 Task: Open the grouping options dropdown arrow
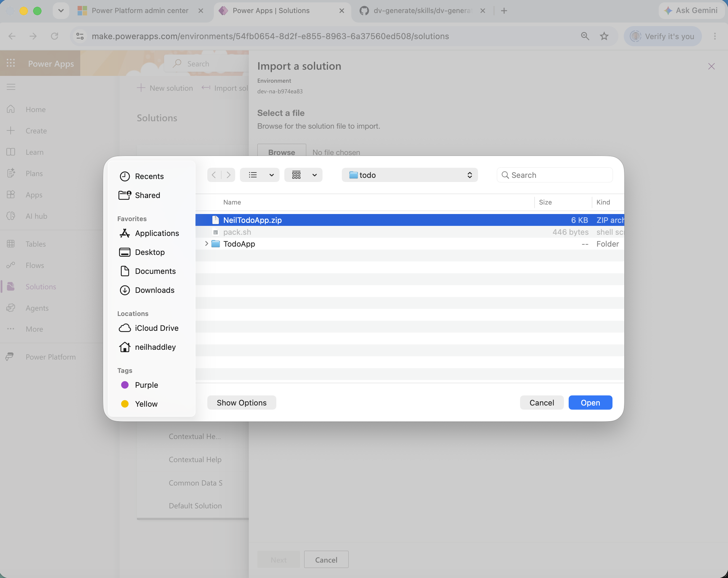[x=315, y=175]
